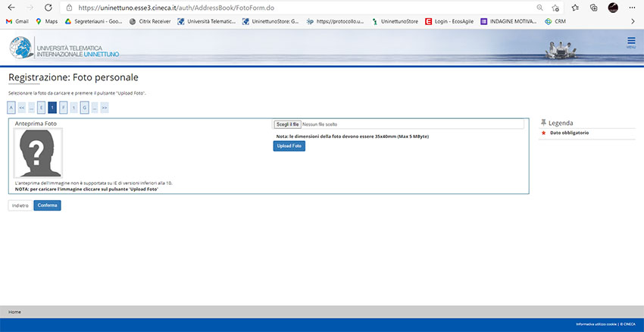Go to step A in wizard
The image size is (644, 332).
pos(11,108)
